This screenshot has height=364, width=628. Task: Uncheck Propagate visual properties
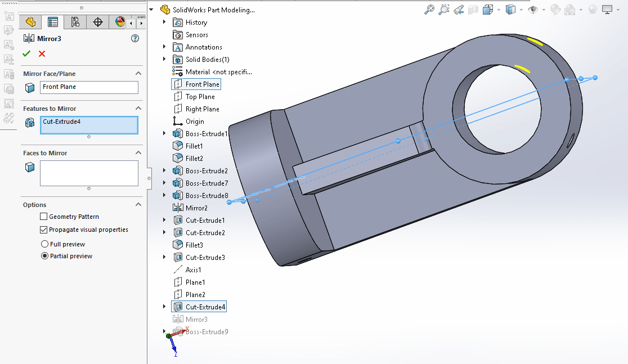coord(44,230)
